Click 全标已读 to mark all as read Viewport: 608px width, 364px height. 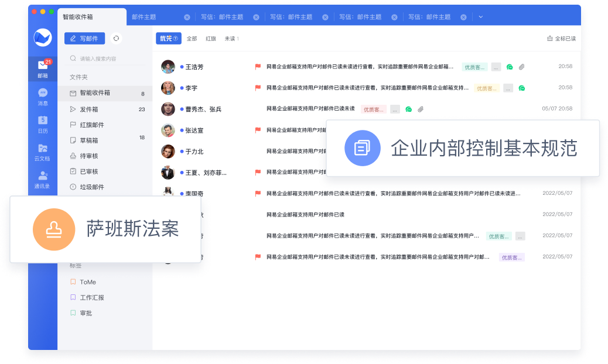(x=561, y=39)
